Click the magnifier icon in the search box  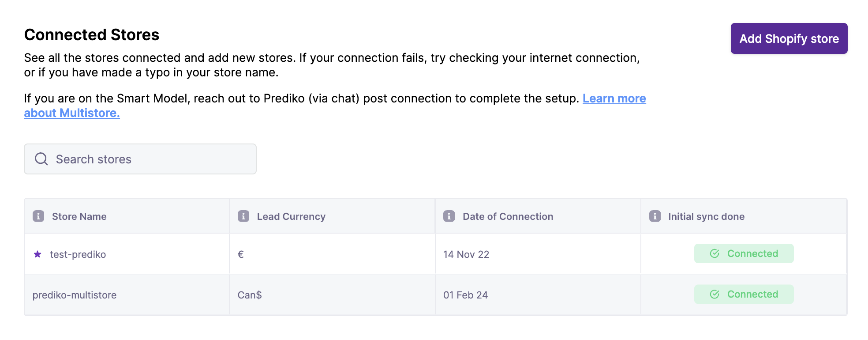pyautogui.click(x=41, y=159)
